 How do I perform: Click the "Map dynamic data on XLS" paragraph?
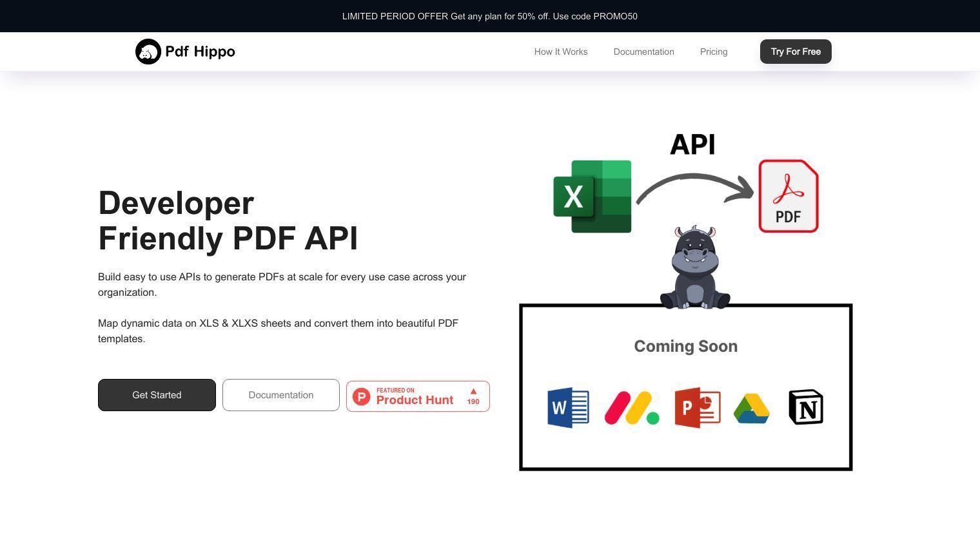coord(278,331)
